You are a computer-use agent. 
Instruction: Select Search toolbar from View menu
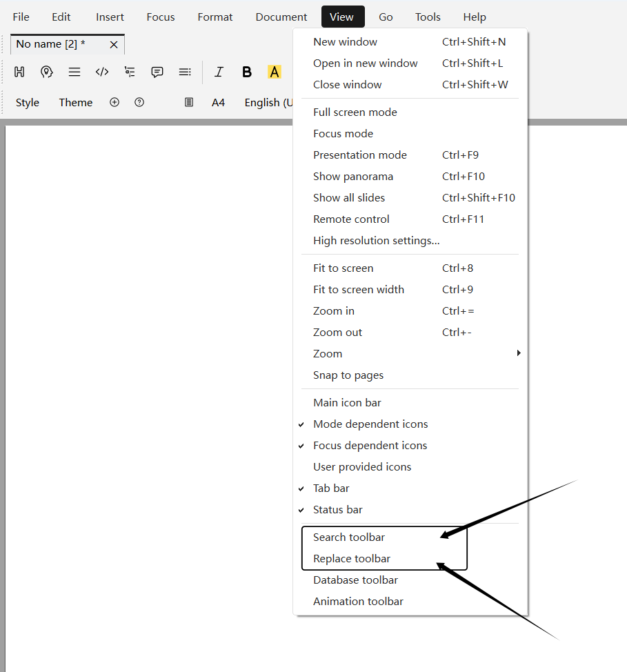pos(349,537)
